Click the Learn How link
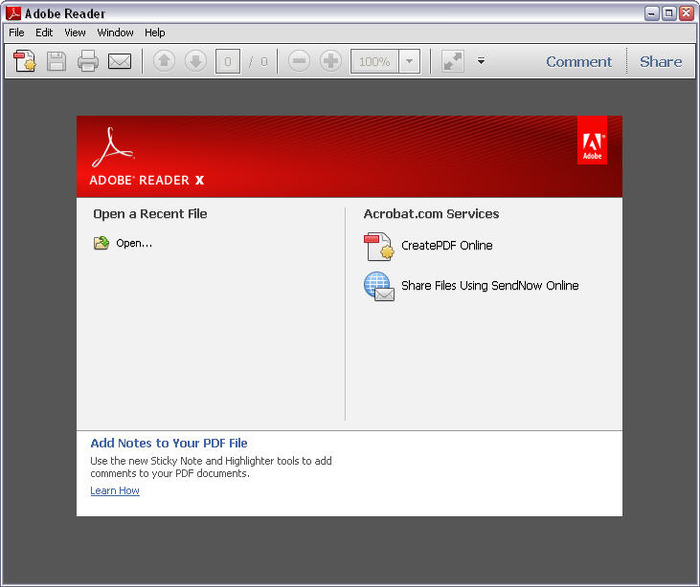The height and width of the screenshot is (587, 700). (x=115, y=491)
